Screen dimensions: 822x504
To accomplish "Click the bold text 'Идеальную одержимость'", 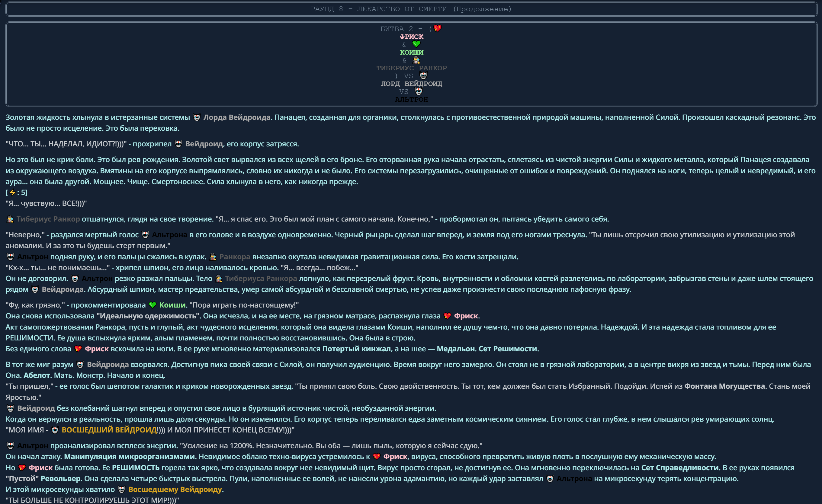I will coord(148,316).
